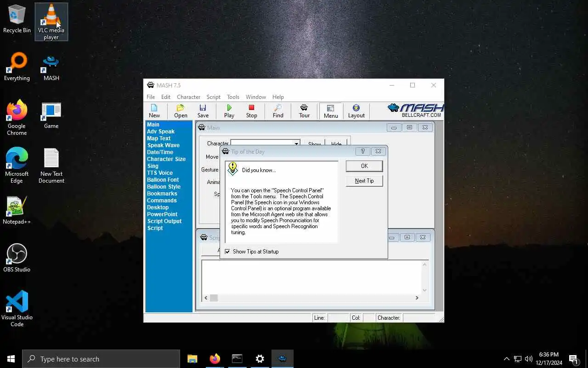This screenshot has width=588, height=368.
Task: Click the Layout toolbar icon
Action: [x=356, y=111]
